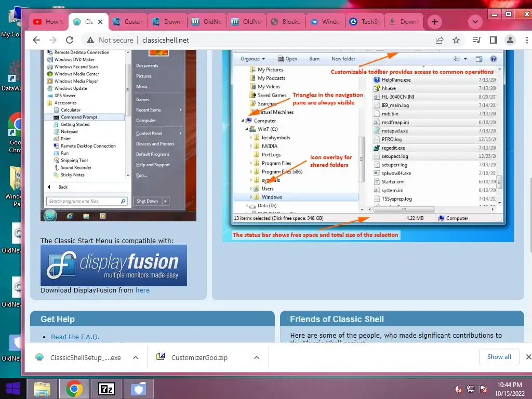This screenshot has height=399, width=532.
Task: Click Chrome icon on the taskbar
Action: coord(74,389)
